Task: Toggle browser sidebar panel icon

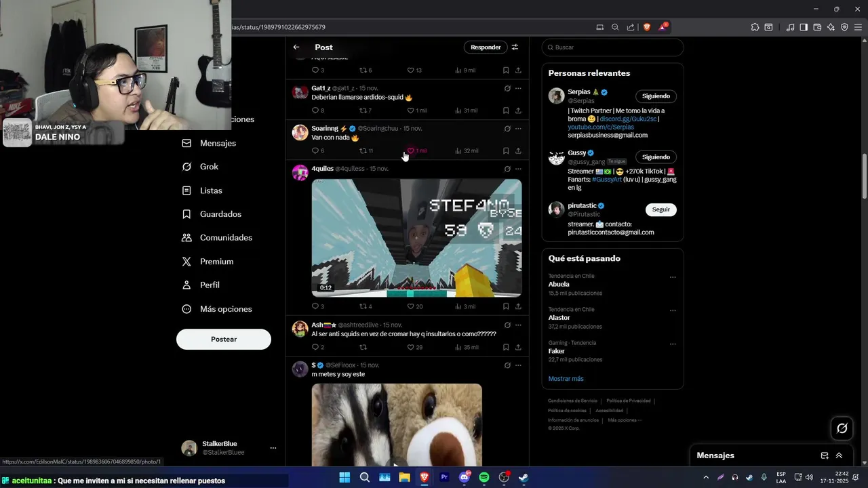Action: [804, 27]
